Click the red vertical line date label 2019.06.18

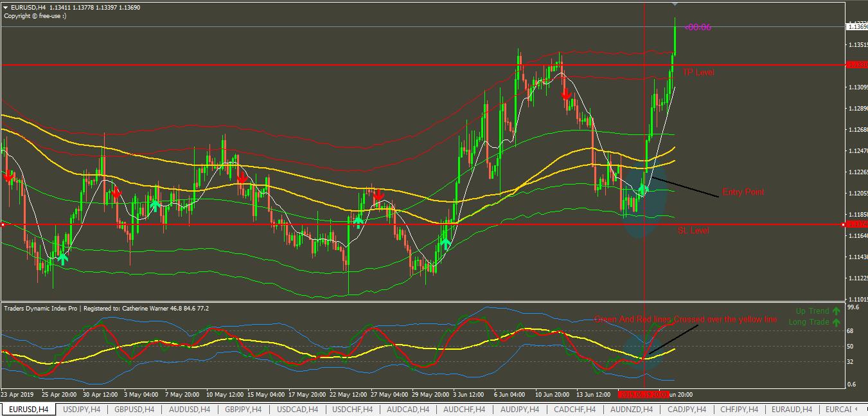click(x=644, y=394)
